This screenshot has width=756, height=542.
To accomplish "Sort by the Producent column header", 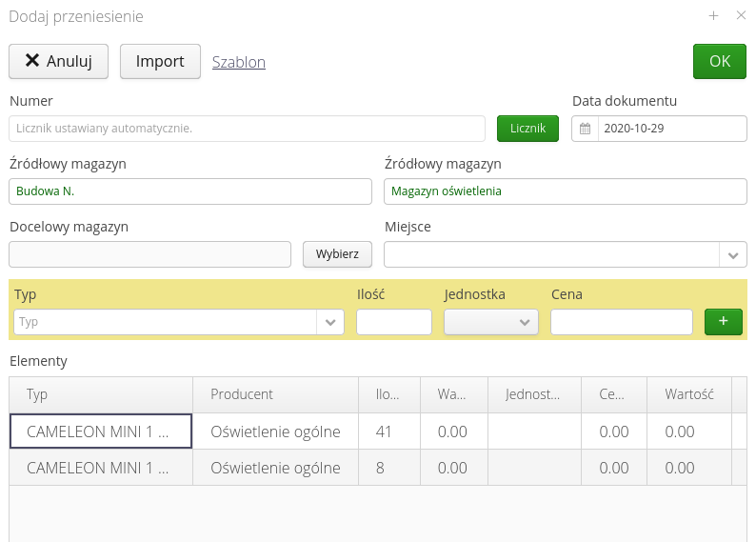I will (x=242, y=394).
